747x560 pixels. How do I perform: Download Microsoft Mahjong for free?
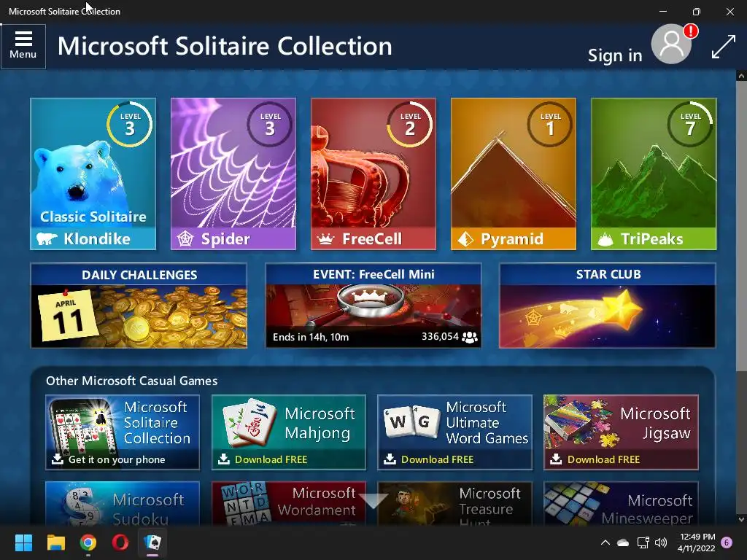pos(289,432)
